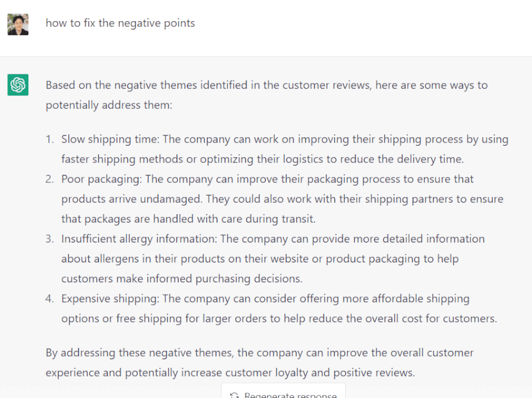Click the user prompt "how to fix the negative points"
The height and width of the screenshot is (398, 532).
point(120,24)
